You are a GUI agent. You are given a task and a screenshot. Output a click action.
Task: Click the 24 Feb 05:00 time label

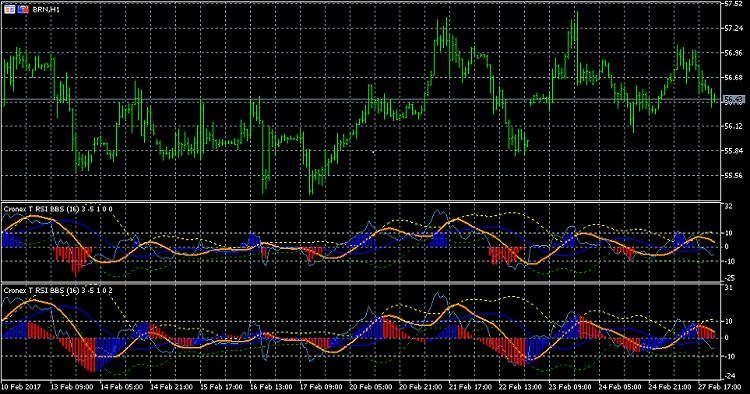pyautogui.click(x=619, y=387)
